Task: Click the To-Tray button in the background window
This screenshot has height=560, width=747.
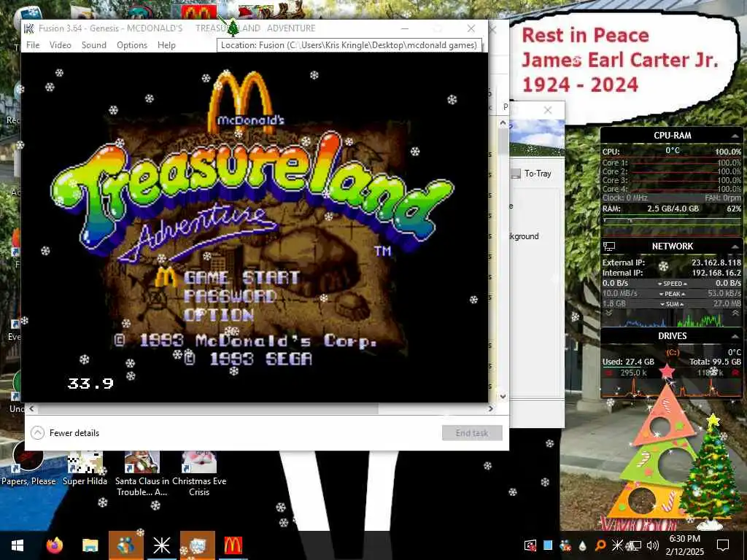Action: pos(531,174)
